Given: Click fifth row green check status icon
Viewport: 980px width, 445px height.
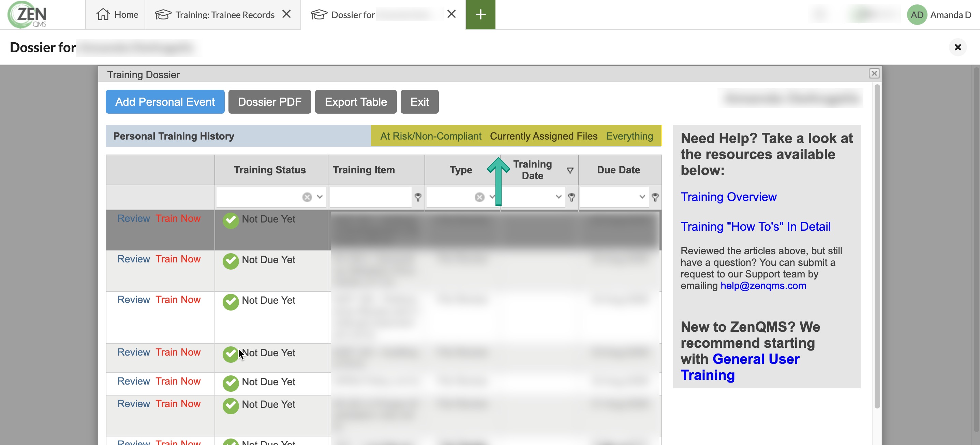Looking at the screenshot, I should click(231, 383).
